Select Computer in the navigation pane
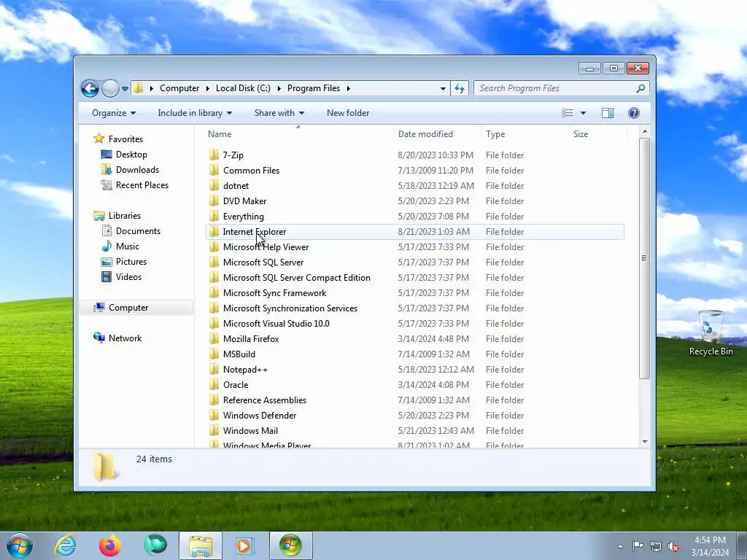The width and height of the screenshot is (747, 560). 128,308
